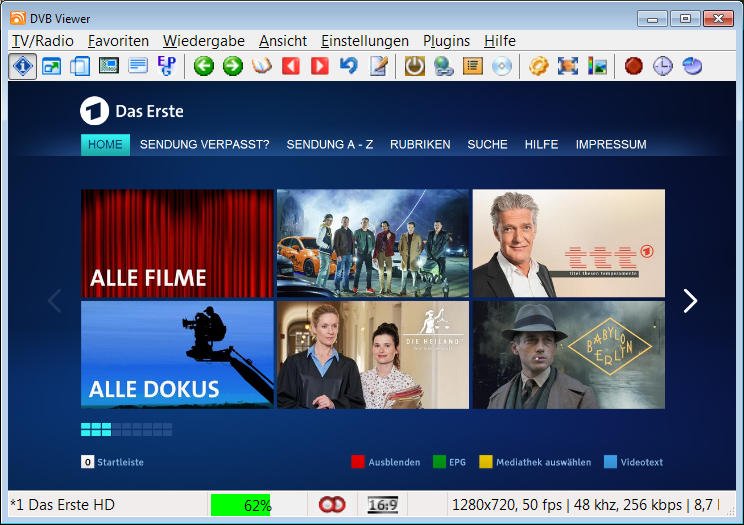Click the blue pie chart icon
The image size is (744, 525).
click(x=692, y=66)
